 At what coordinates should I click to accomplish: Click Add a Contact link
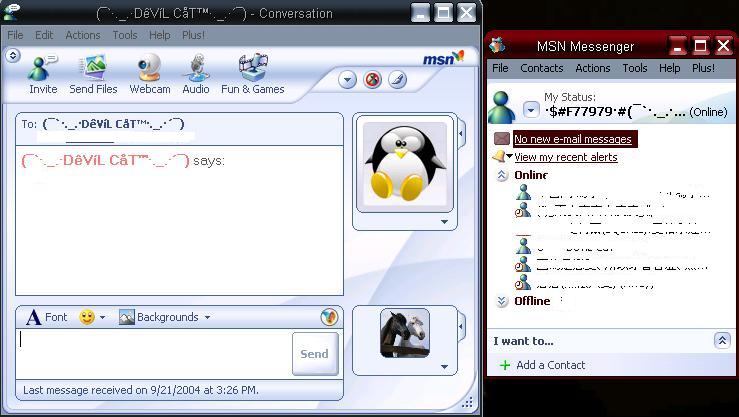[x=550, y=365]
